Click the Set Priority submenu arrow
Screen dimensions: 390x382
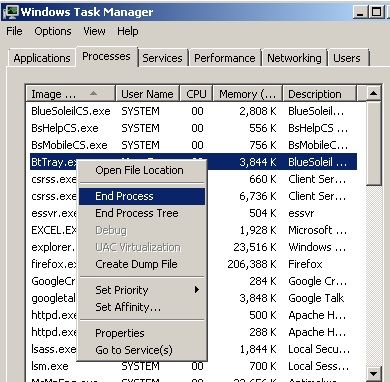click(197, 290)
